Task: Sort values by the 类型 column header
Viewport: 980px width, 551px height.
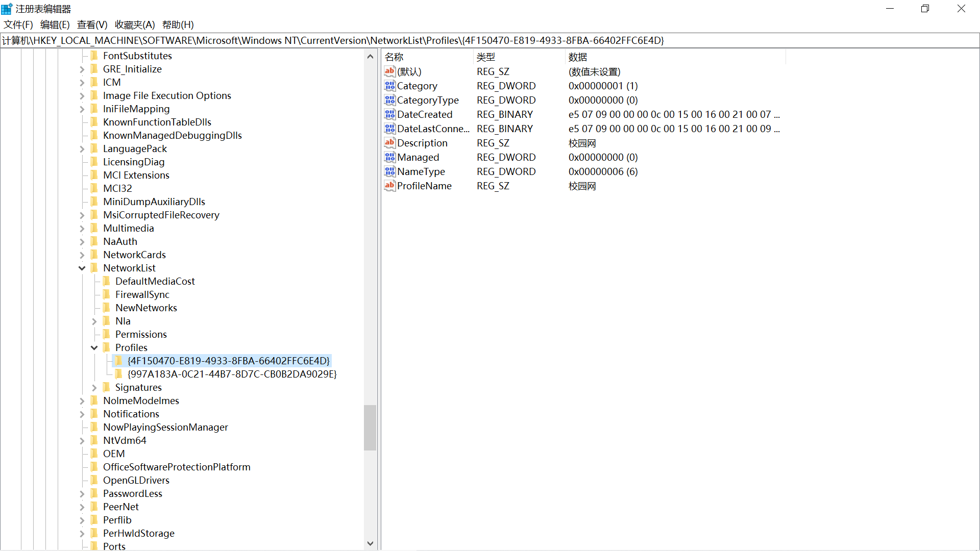Action: point(519,57)
